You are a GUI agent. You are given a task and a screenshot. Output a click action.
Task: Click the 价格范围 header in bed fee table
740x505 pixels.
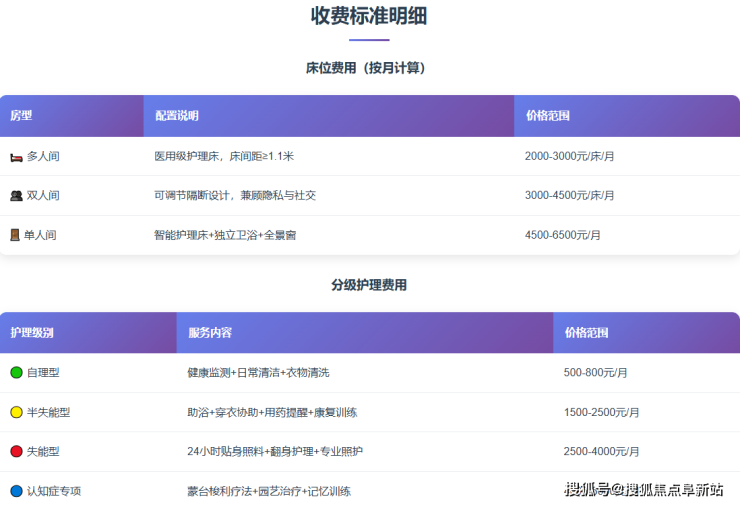click(x=547, y=116)
